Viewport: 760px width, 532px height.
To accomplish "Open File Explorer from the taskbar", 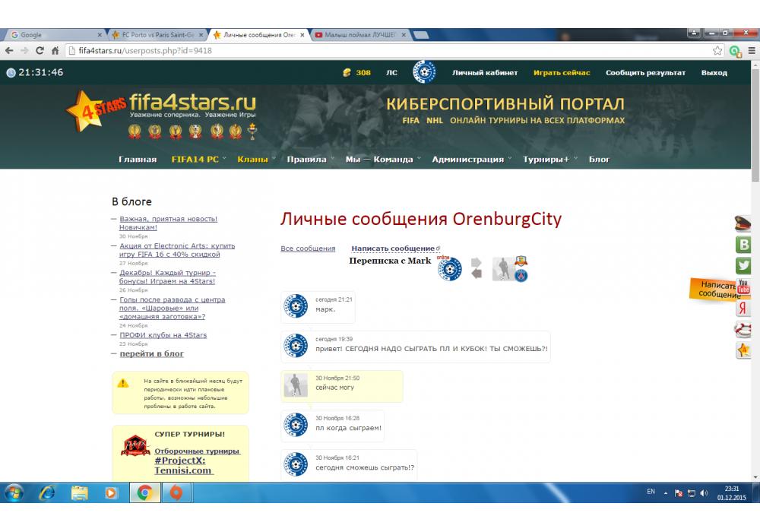I will pos(80,492).
